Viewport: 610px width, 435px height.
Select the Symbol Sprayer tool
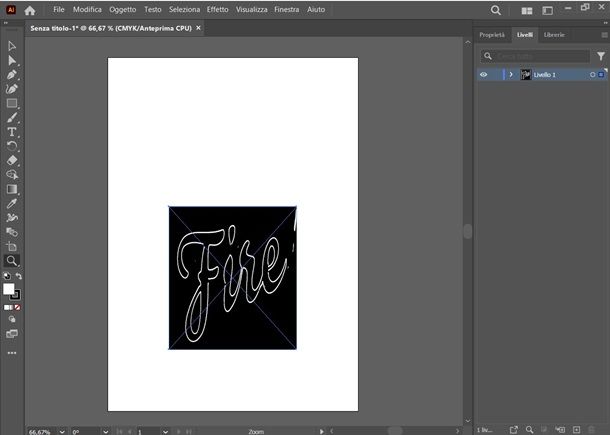click(x=12, y=218)
